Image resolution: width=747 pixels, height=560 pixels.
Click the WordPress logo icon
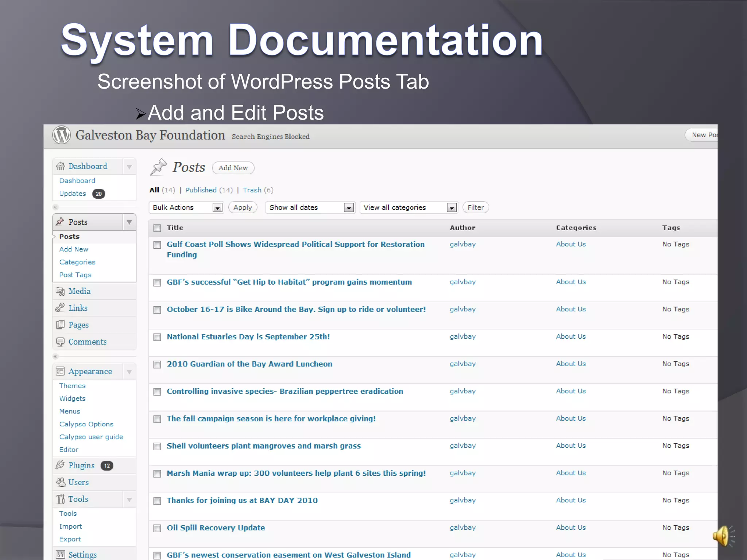pos(61,135)
